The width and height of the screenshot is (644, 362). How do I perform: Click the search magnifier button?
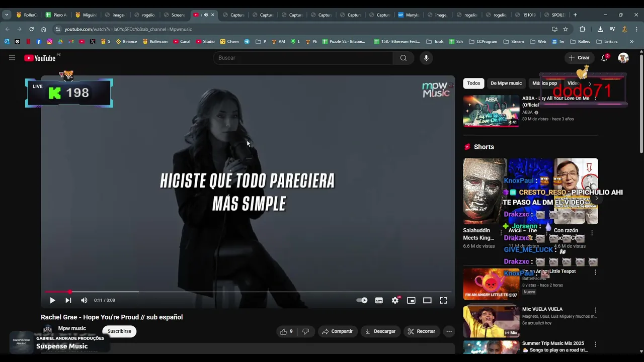(x=403, y=58)
